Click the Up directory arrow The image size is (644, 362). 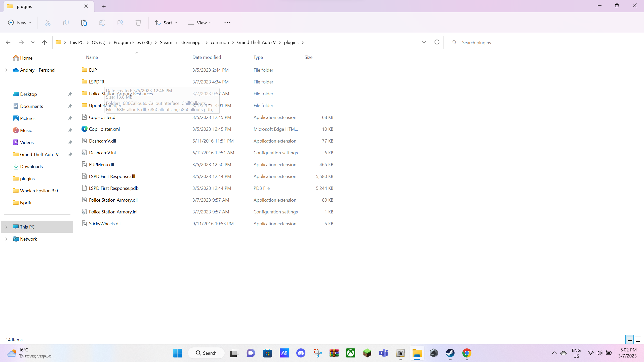click(45, 42)
